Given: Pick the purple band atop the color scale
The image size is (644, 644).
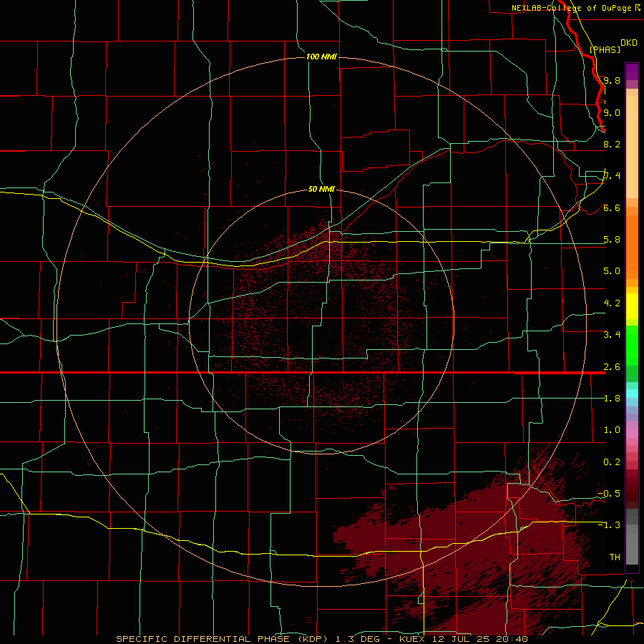Looking at the screenshot, I should [632, 72].
